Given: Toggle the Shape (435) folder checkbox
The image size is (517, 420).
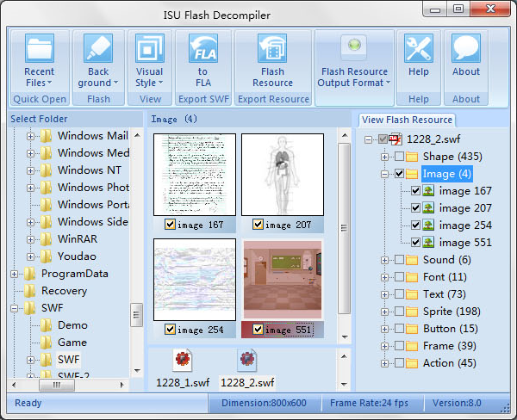Looking at the screenshot, I should [399, 157].
